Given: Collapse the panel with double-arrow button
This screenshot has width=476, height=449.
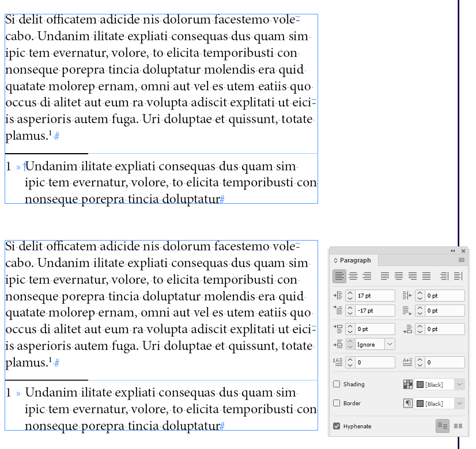Looking at the screenshot, I should click(x=452, y=251).
